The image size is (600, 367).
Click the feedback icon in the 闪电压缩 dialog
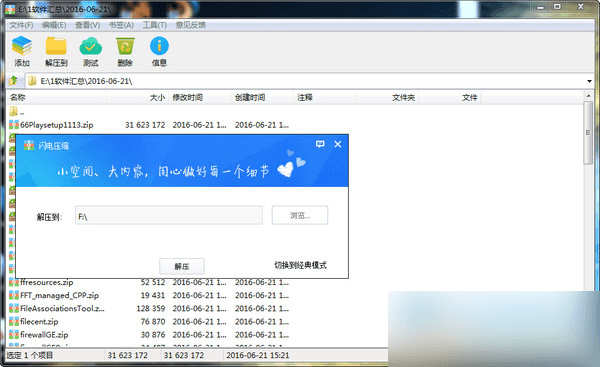point(320,144)
